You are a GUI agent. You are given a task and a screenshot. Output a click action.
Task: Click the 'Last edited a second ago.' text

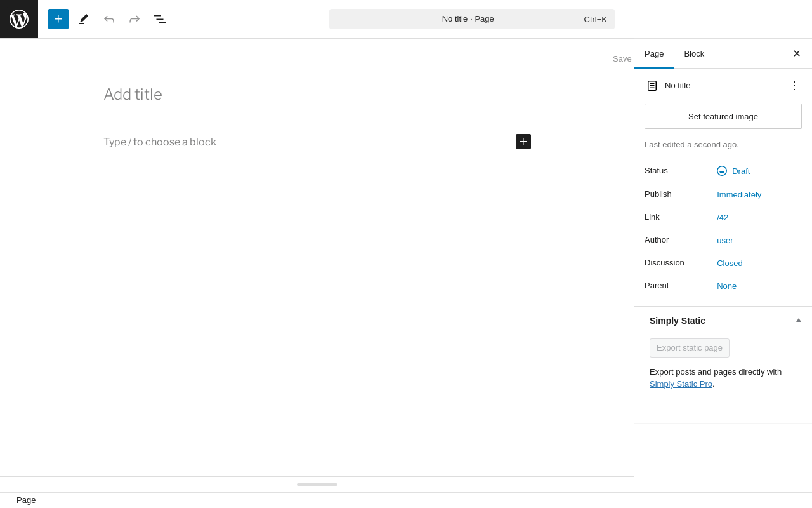point(691,145)
